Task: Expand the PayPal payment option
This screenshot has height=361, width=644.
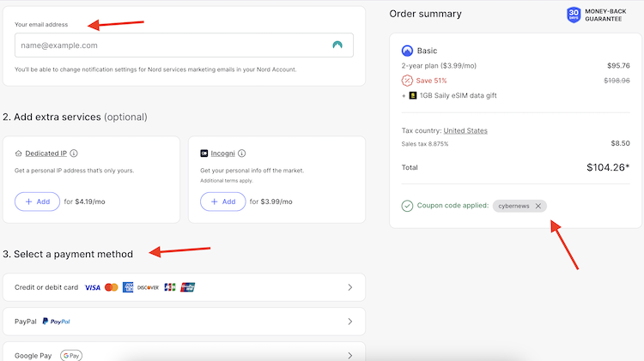Action: point(184,322)
